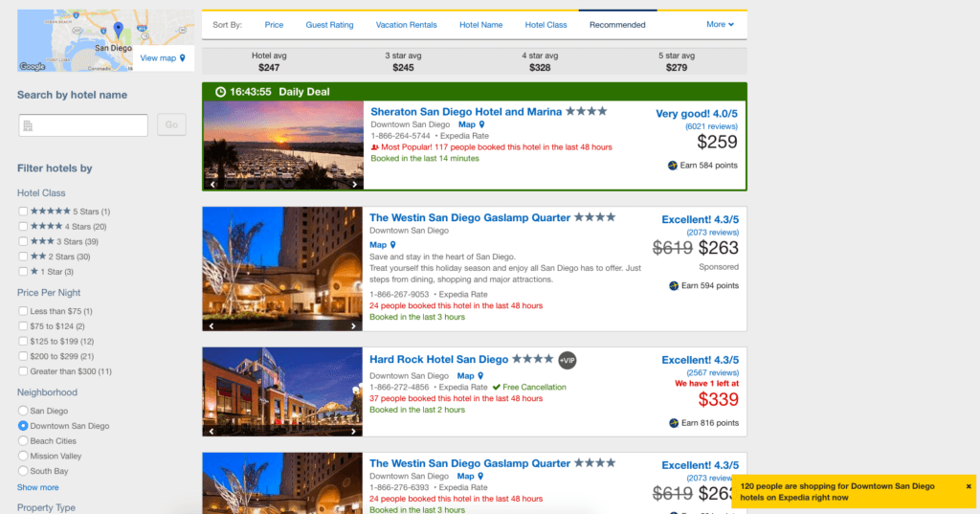Sort results by Hotel Class
The width and height of the screenshot is (980, 514).
point(546,25)
